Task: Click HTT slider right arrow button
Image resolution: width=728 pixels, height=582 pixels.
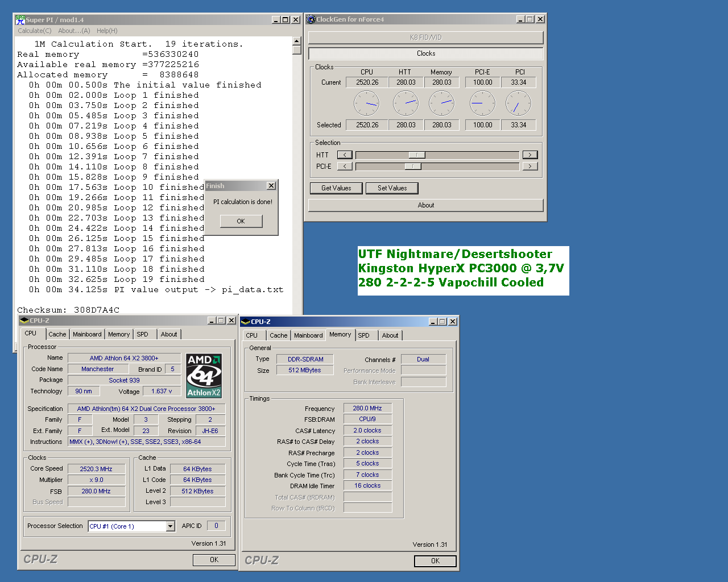Action: pos(530,155)
